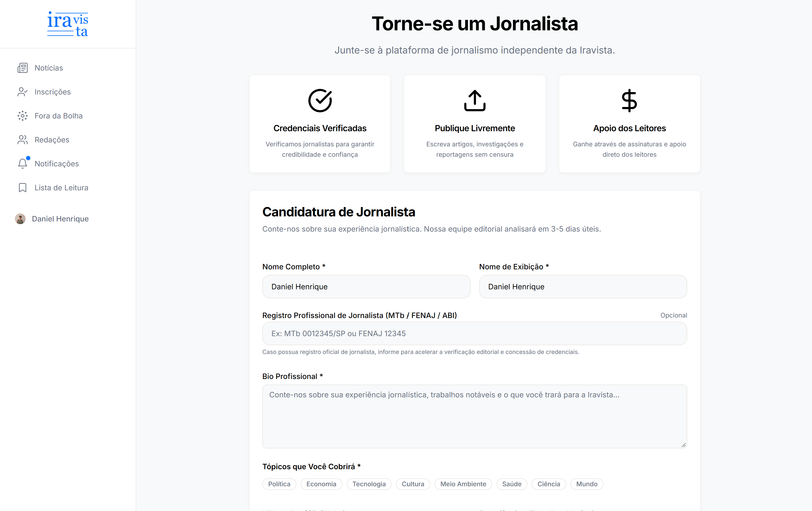812x511 pixels.
Task: Select the Economia topic chip
Action: [x=321, y=484]
